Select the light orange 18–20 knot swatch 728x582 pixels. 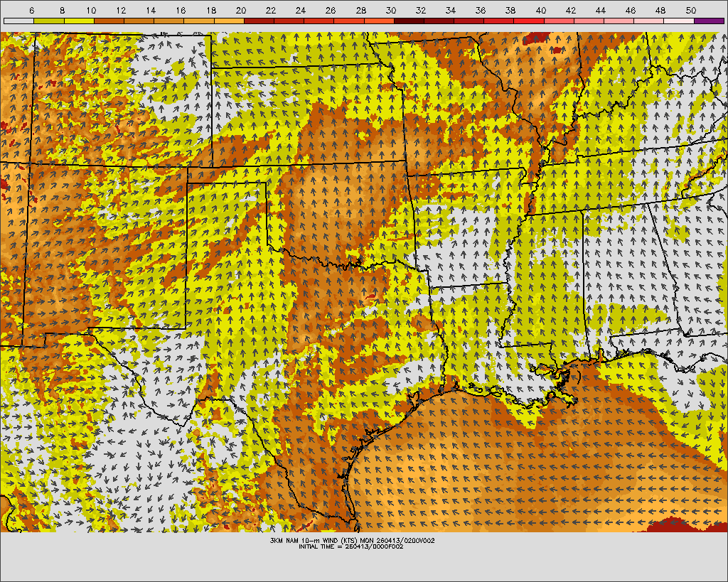[229, 21]
